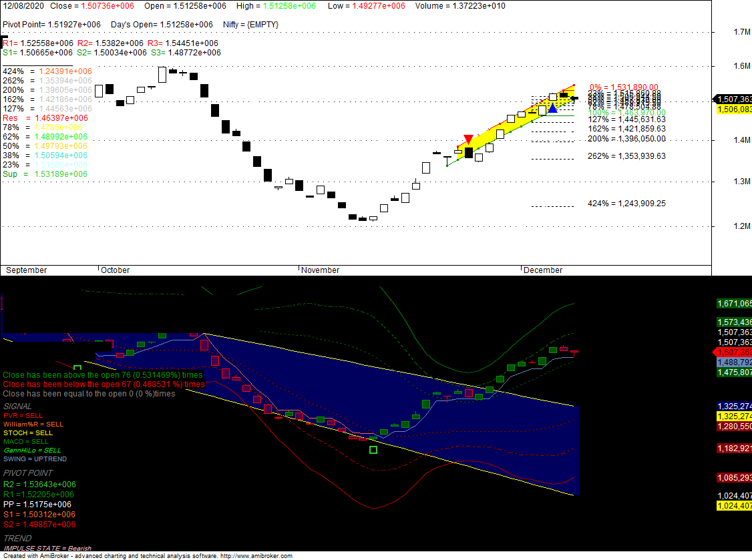
Task: Select the green hollow square marker near November low
Action: (x=373, y=450)
